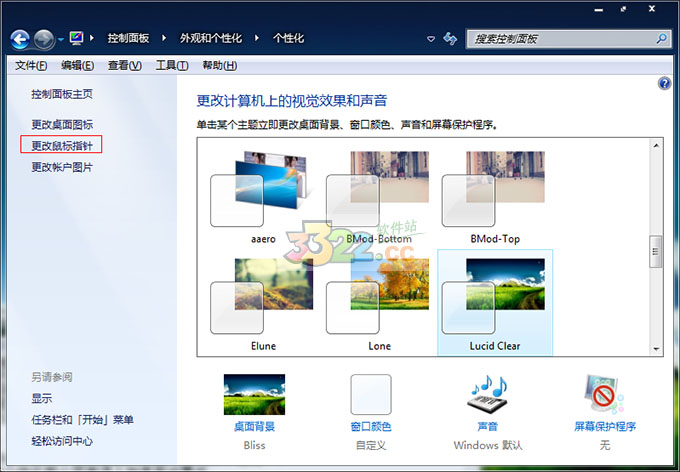Click the 桌面背景 Bliss picture icon

254,394
